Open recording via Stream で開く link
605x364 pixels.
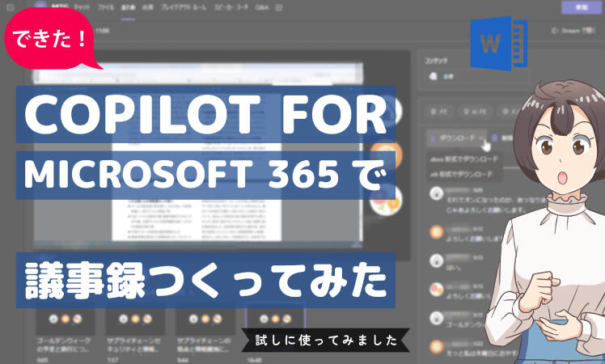click(x=573, y=30)
